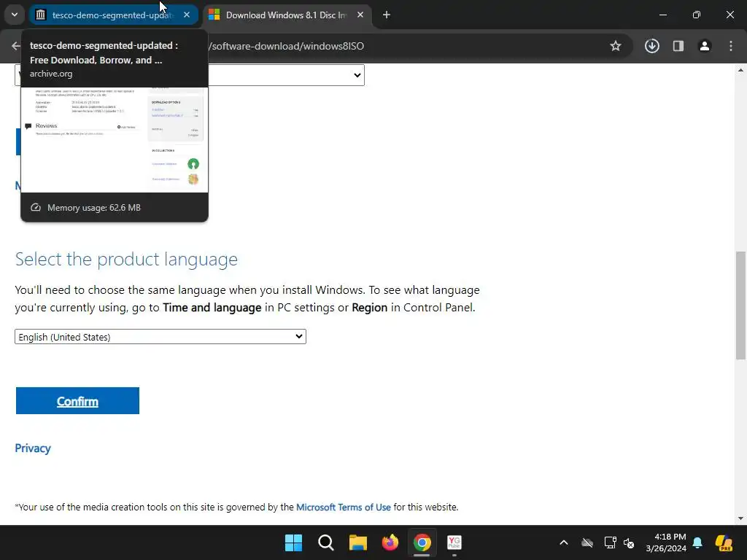
Task: Go back to previous page
Action: 16,46
